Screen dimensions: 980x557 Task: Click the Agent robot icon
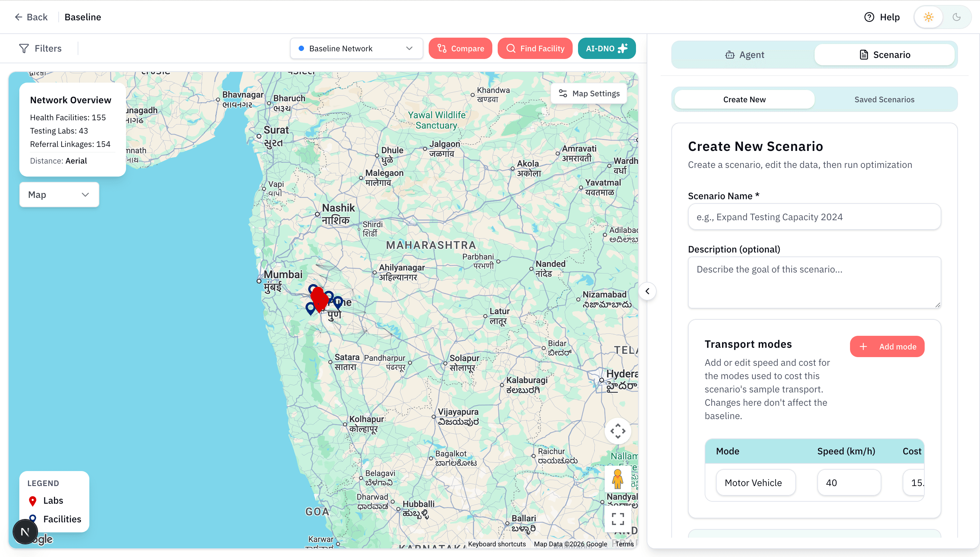coord(730,55)
